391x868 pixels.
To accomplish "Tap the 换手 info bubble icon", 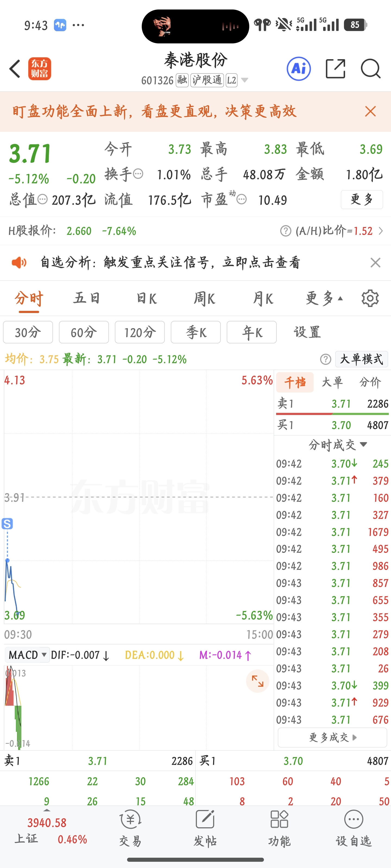I will (138, 174).
